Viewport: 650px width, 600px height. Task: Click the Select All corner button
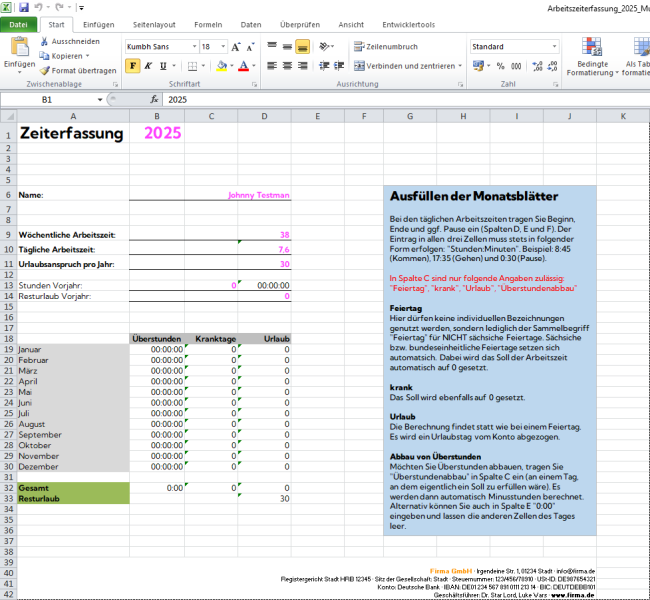(x=9, y=116)
